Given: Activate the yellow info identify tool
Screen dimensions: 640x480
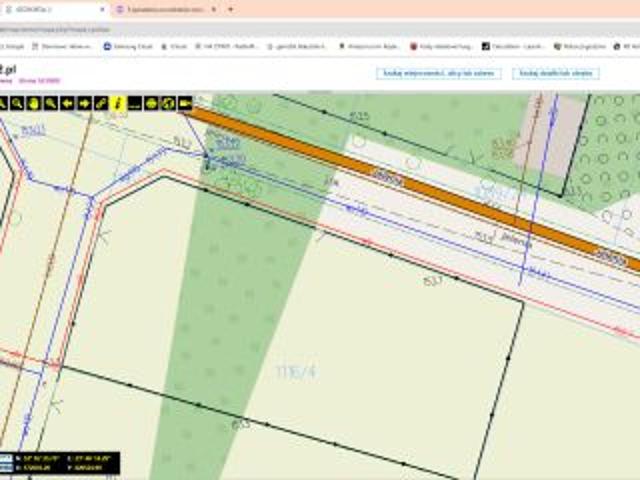Looking at the screenshot, I should point(117,103).
